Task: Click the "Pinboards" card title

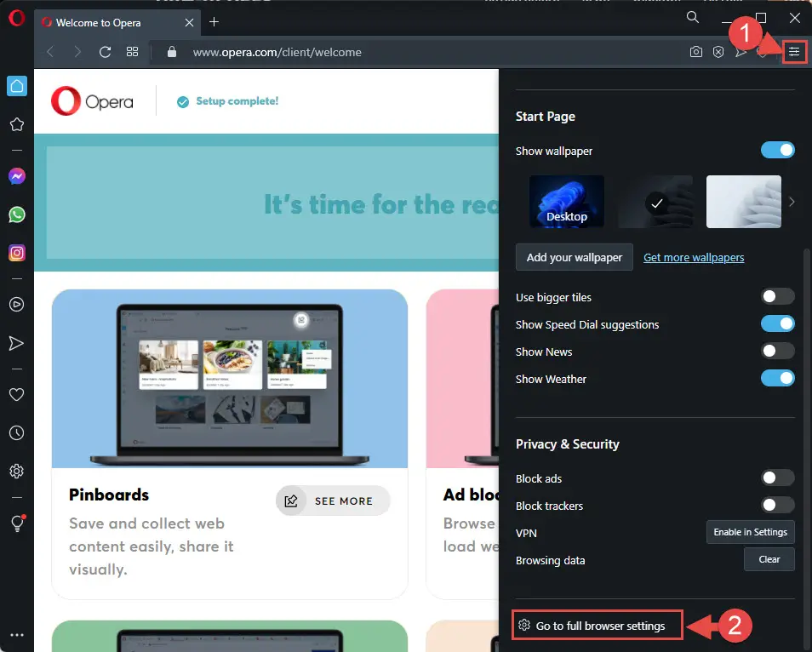Action: (109, 495)
